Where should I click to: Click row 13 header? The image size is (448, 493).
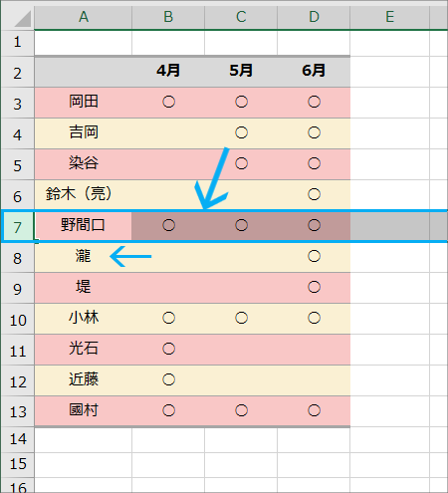coord(18,411)
